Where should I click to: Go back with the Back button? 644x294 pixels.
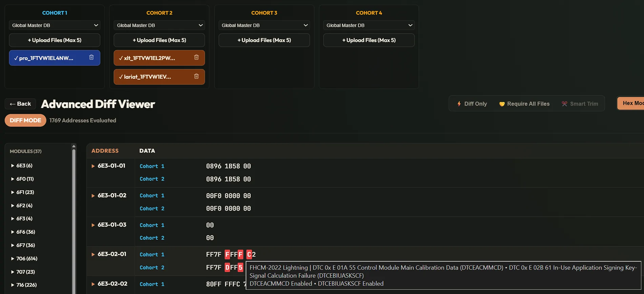coord(20,104)
